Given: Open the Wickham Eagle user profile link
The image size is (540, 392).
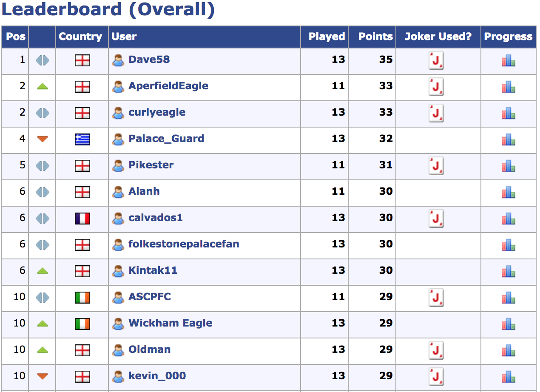Looking at the screenshot, I should click(170, 323).
